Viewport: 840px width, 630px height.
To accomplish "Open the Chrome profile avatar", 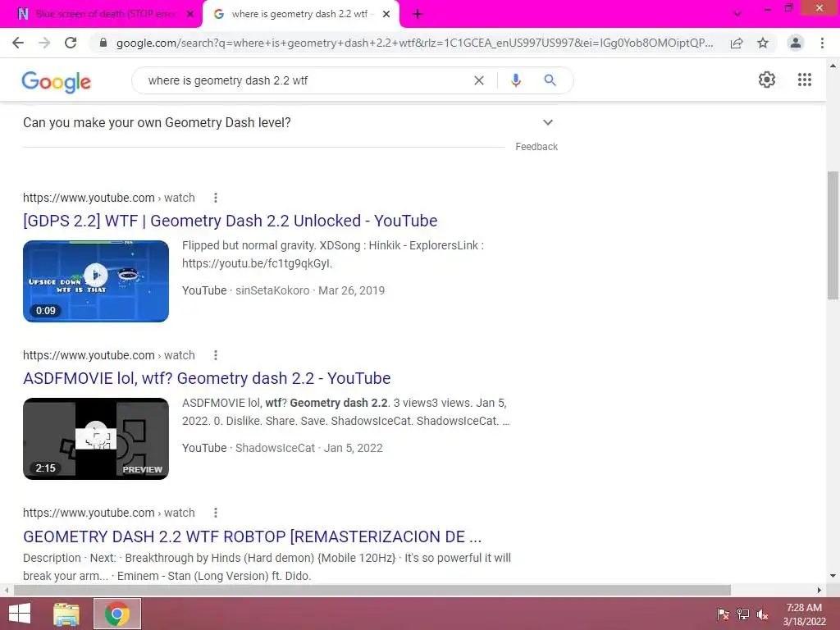I will pos(796,43).
